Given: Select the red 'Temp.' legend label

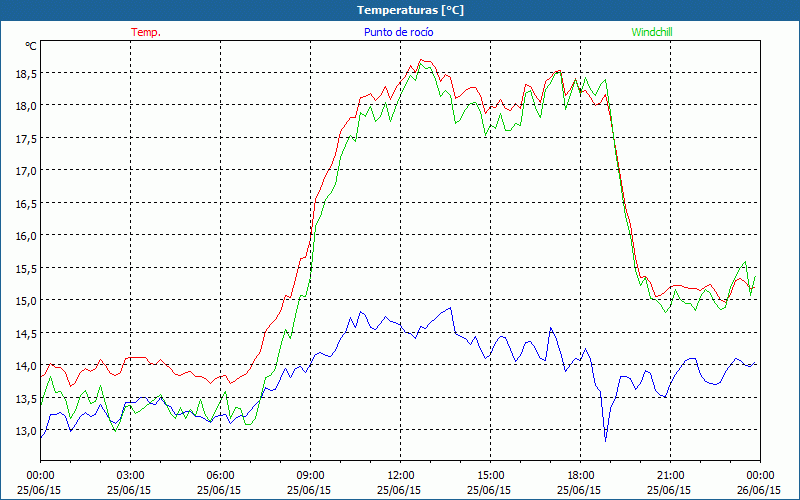Looking at the screenshot, I should [x=146, y=32].
